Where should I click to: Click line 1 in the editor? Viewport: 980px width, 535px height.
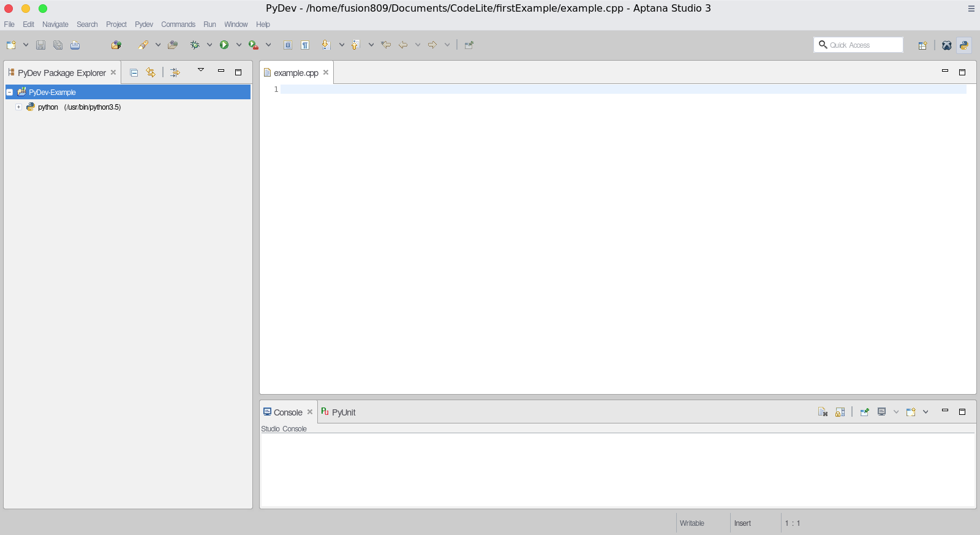623,89
